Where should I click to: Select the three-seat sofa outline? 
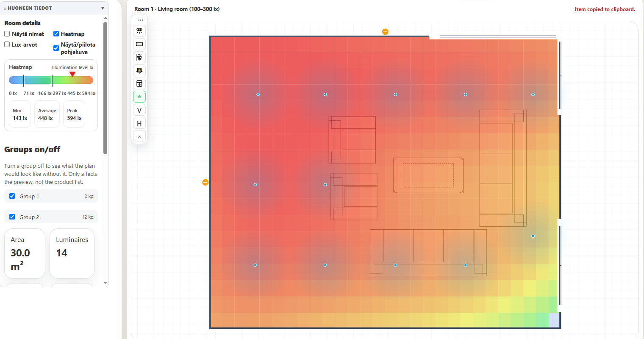coord(428,253)
